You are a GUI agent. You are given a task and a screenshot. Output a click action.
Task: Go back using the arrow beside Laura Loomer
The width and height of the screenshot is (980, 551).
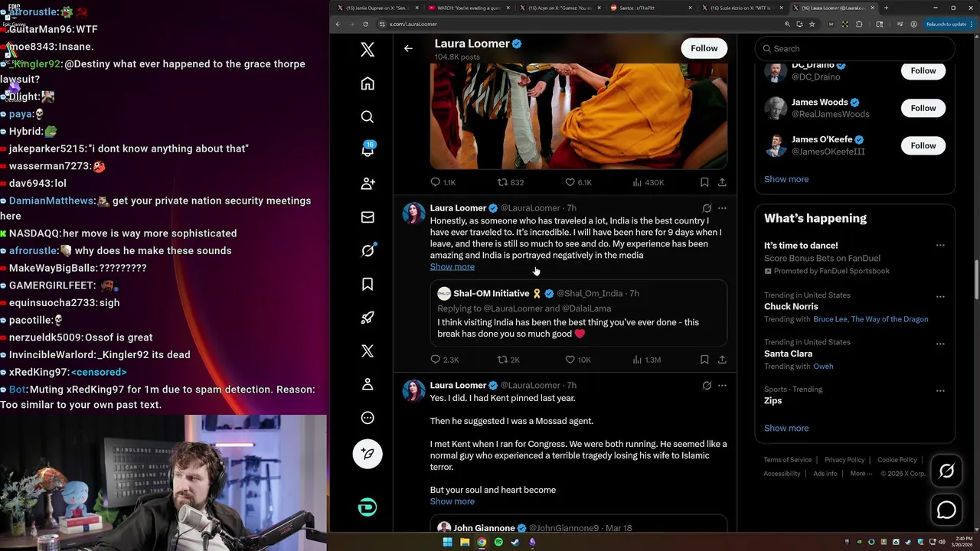tap(408, 48)
